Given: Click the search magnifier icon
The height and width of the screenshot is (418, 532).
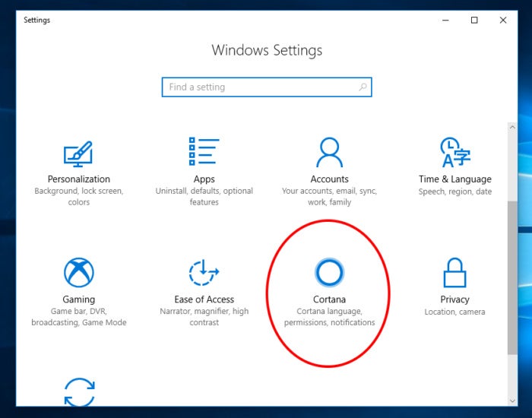Looking at the screenshot, I should pos(363,87).
